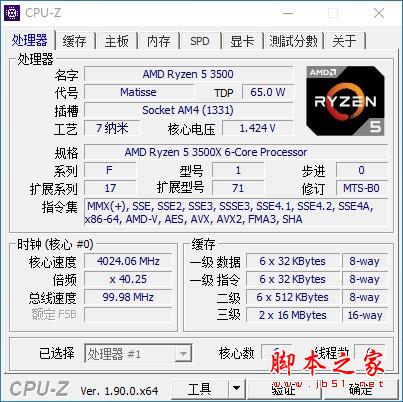Click the AMD Ryzen 5 logo badge
Viewport: 403px width, 402px height.
pos(345,101)
